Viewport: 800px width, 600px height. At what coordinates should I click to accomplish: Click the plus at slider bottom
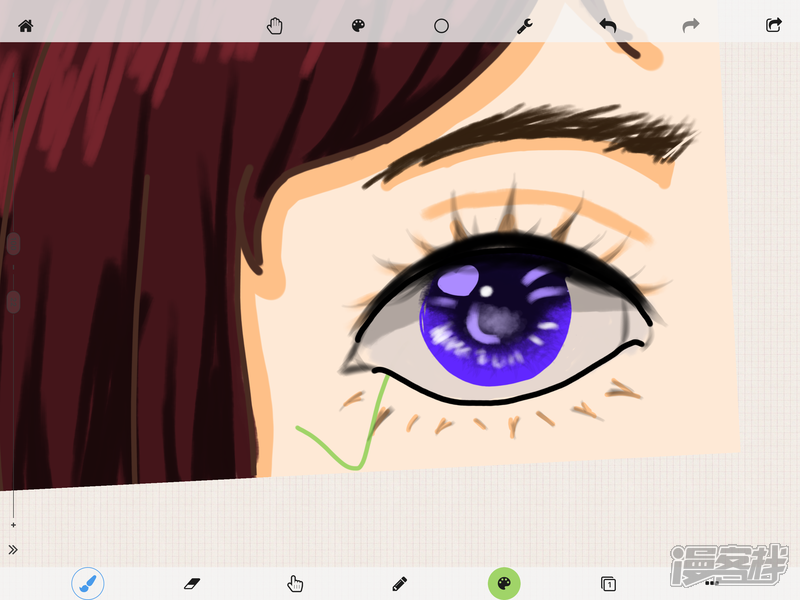point(13,525)
